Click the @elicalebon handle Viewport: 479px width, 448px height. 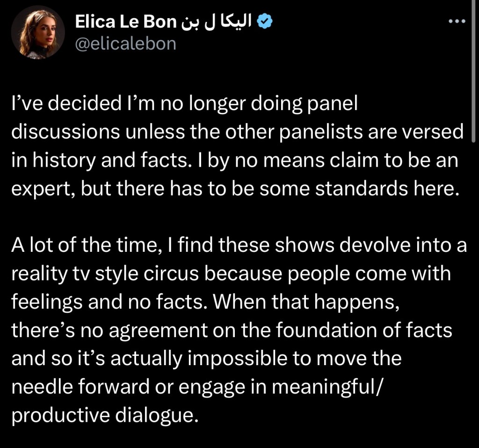125,44
